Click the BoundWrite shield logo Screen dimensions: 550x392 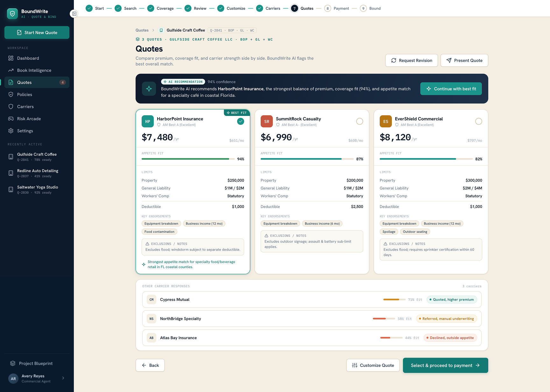point(12,14)
